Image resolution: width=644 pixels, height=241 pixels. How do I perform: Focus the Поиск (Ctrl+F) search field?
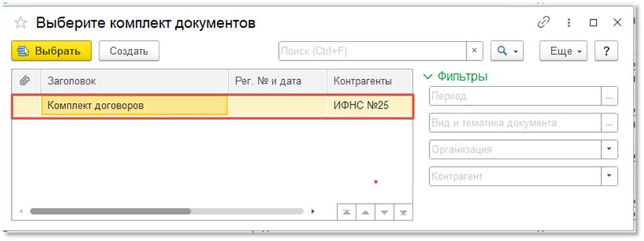[x=372, y=52]
